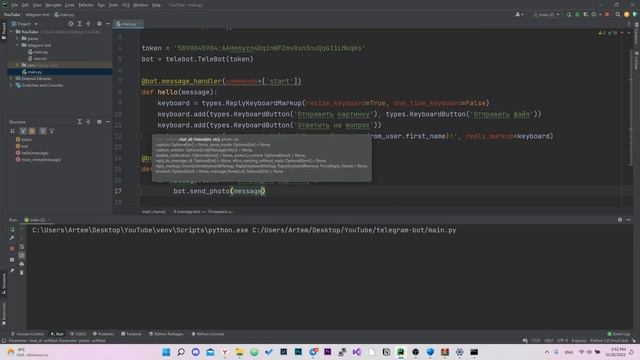The image size is (640, 360).
Task: Select hello(message) in Structure panel
Action: pyautogui.click(x=32, y=153)
